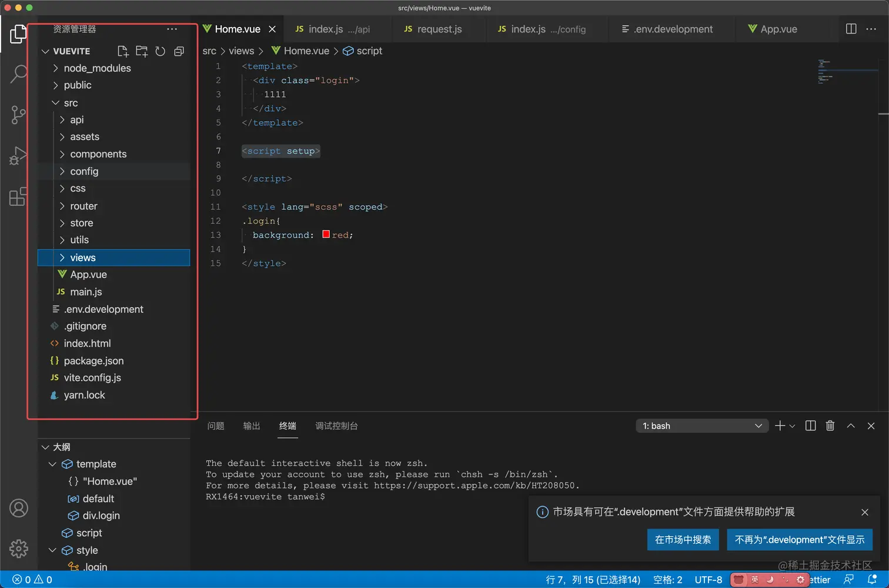Create a new terminal with plus icon
Viewport: 889px width, 588px height.
pos(780,426)
